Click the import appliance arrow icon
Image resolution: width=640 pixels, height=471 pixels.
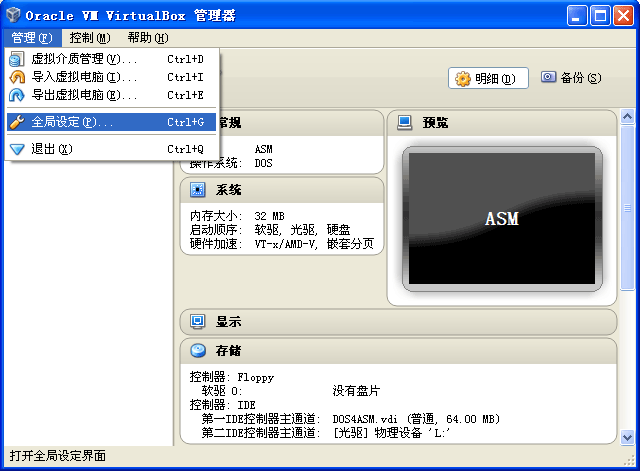17,77
